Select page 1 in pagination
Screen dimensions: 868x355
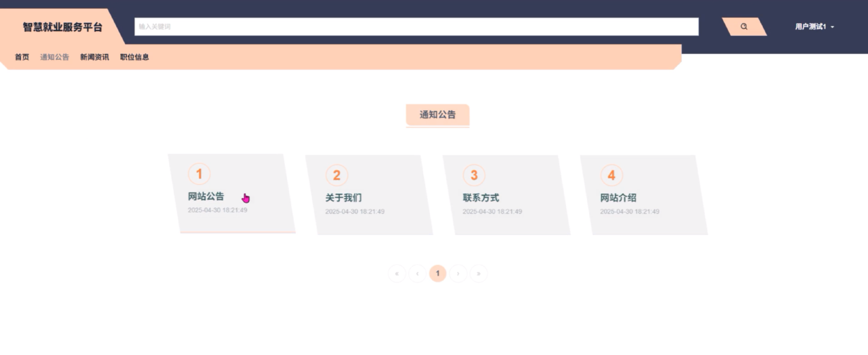pyautogui.click(x=438, y=274)
